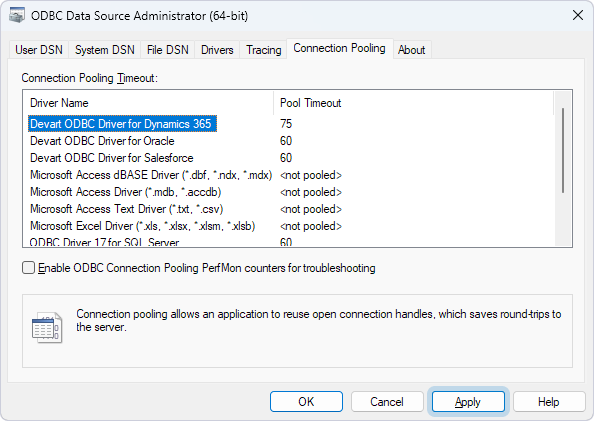Cancel the dialog changes
Image resolution: width=594 pixels, height=421 pixels.
tap(387, 401)
